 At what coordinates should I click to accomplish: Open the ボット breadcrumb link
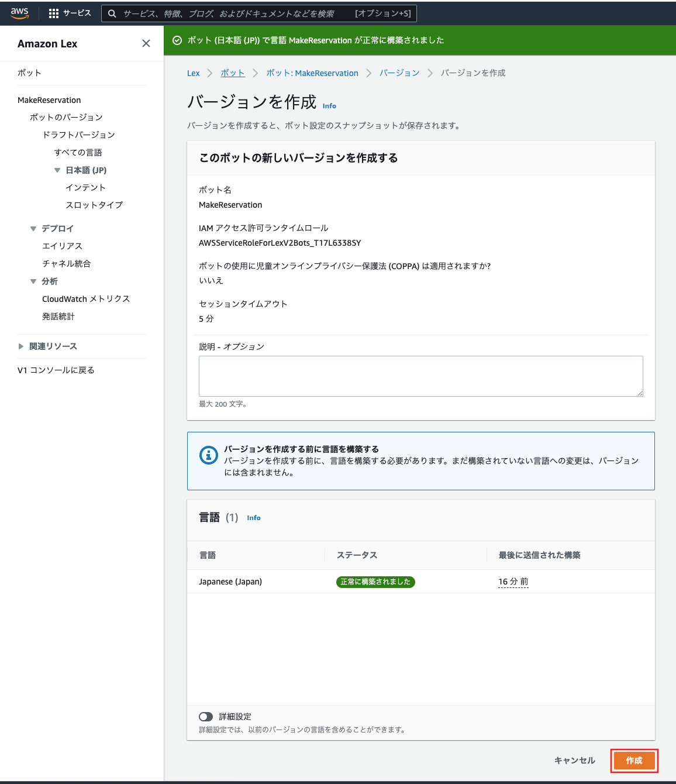coord(233,73)
